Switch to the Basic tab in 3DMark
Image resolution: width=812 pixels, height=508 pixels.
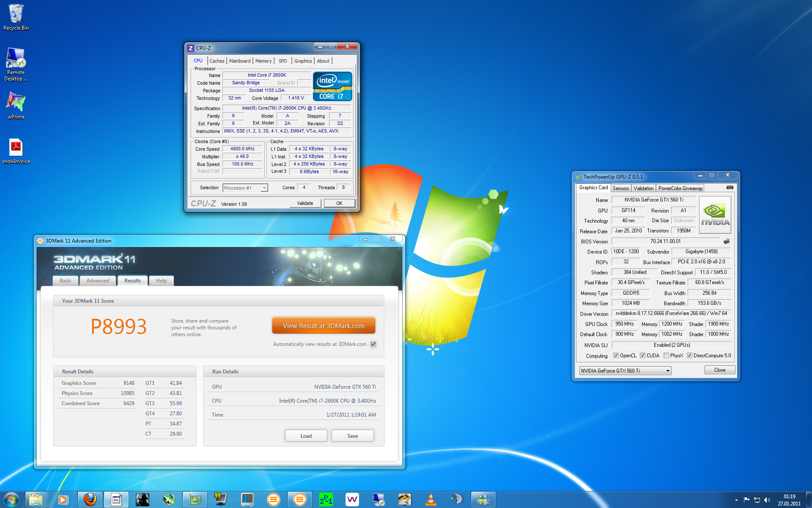(66, 281)
